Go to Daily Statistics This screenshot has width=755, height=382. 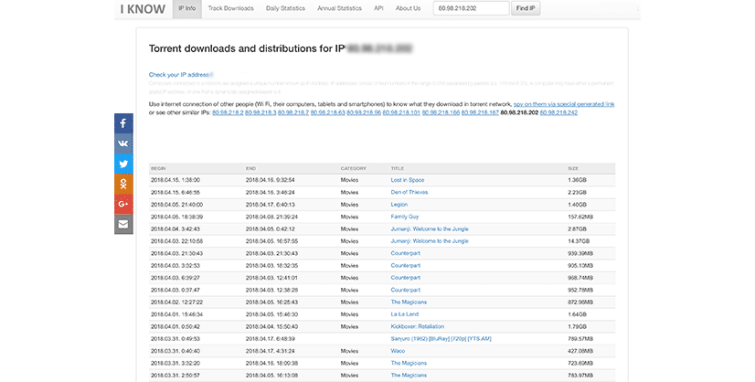[x=285, y=8]
